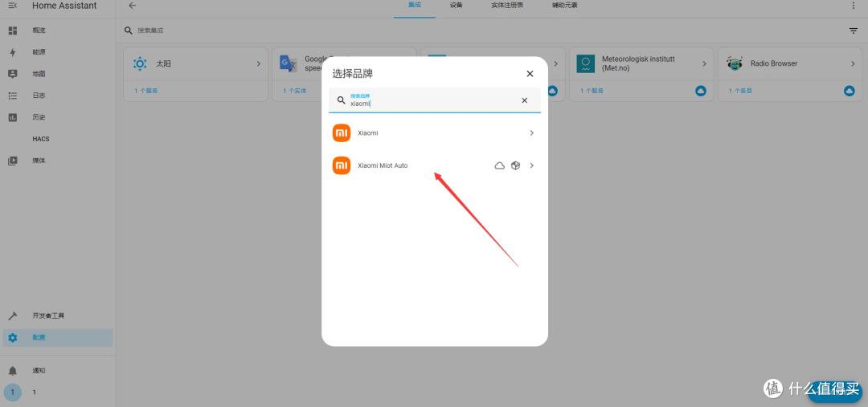Collapse the Home Assistant sidebar menu
The width and height of the screenshot is (868, 407).
tap(13, 6)
